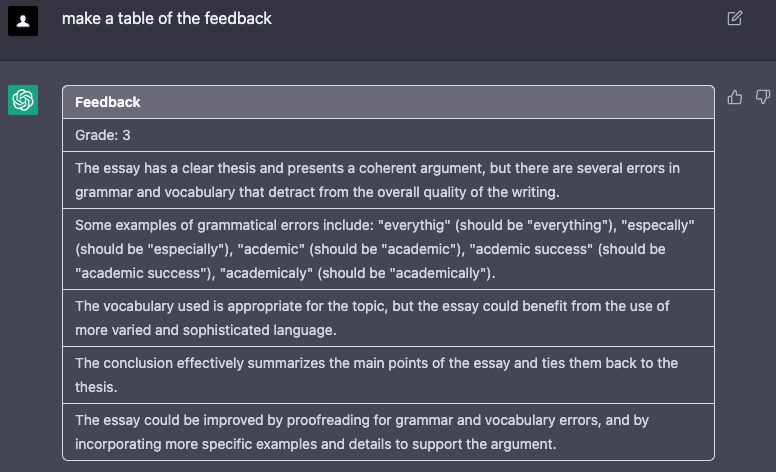The image size is (776, 472).
Task: Click the row about the conclusion summary
Action: click(x=388, y=375)
